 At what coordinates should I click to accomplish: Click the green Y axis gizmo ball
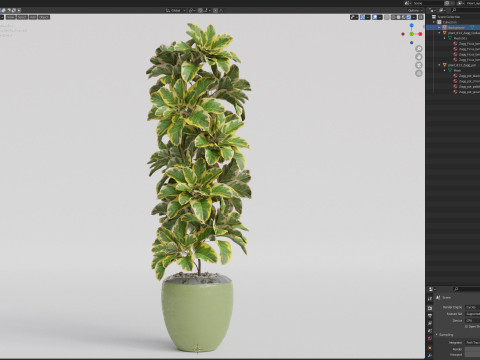point(412,34)
